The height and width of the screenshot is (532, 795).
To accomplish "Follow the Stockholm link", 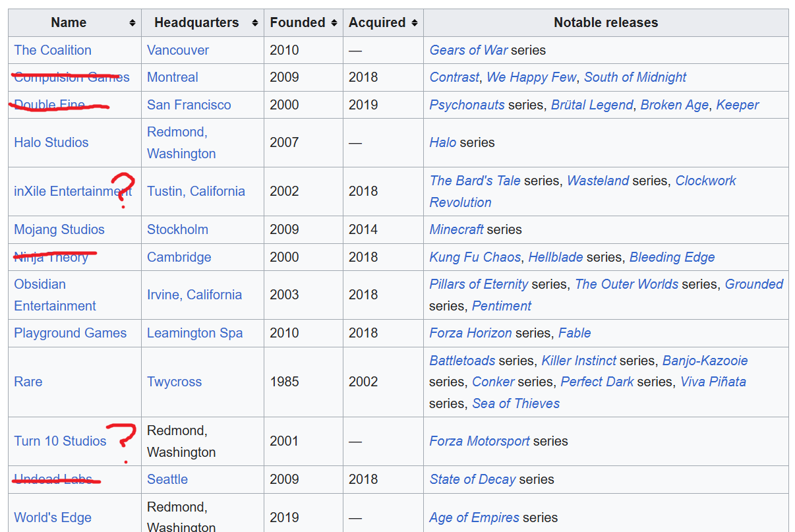I will (177, 229).
